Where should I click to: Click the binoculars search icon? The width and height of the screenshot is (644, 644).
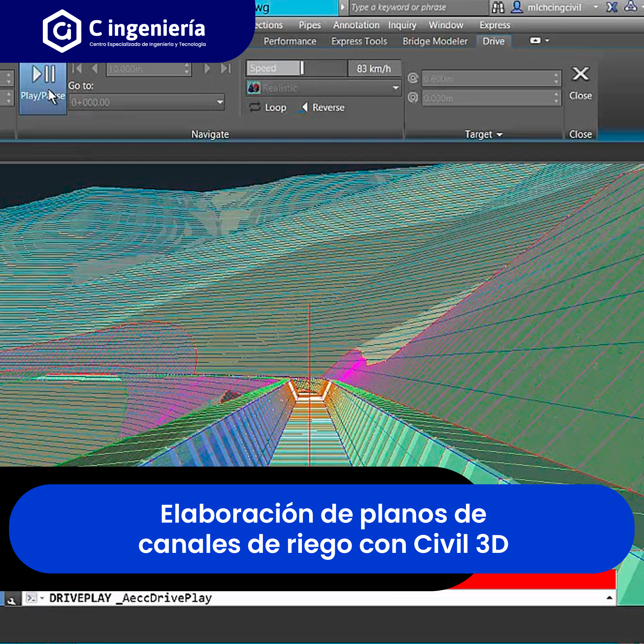(498, 7)
